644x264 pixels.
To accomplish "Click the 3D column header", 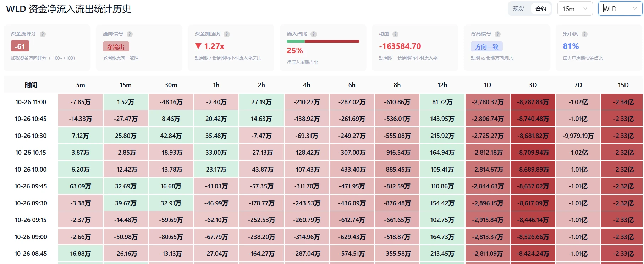I will coord(533,85).
